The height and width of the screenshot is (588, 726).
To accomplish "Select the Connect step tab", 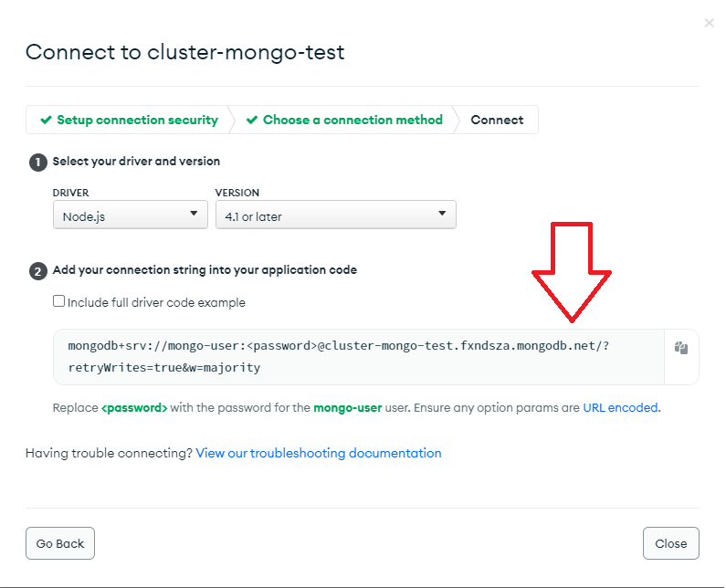I will coord(497,120).
